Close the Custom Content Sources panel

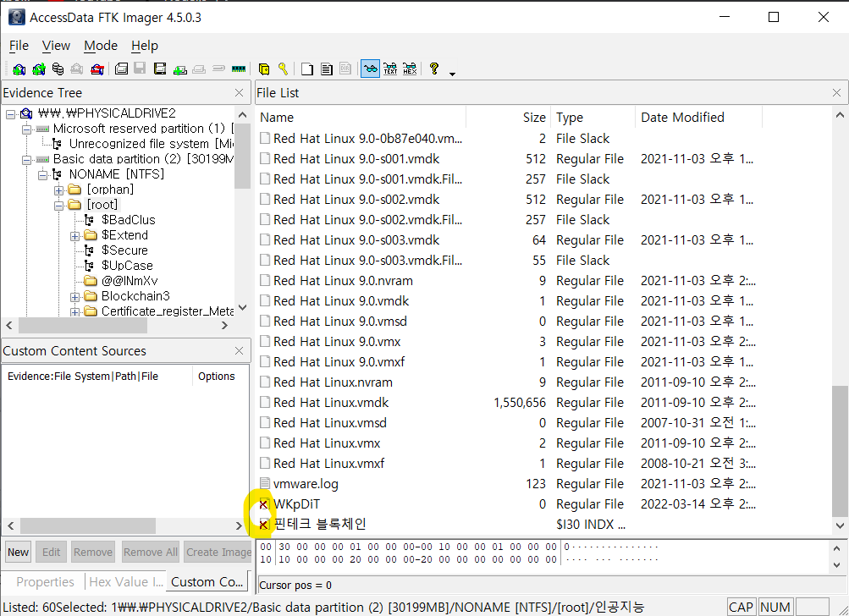pos(239,351)
